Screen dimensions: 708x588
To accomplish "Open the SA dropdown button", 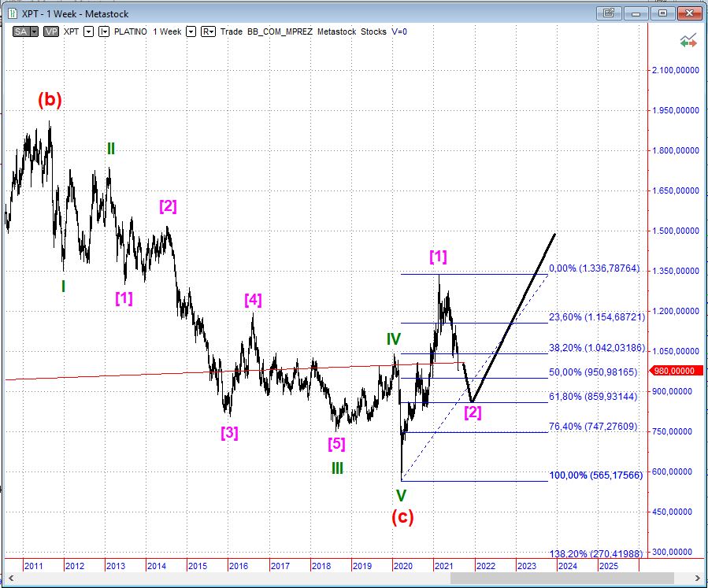I will pos(25,31).
